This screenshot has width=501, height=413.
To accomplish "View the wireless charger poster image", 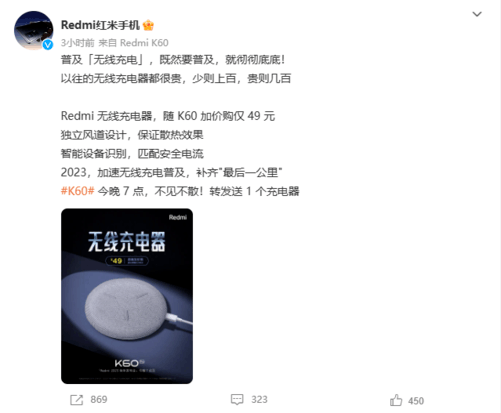I will tap(127, 296).
